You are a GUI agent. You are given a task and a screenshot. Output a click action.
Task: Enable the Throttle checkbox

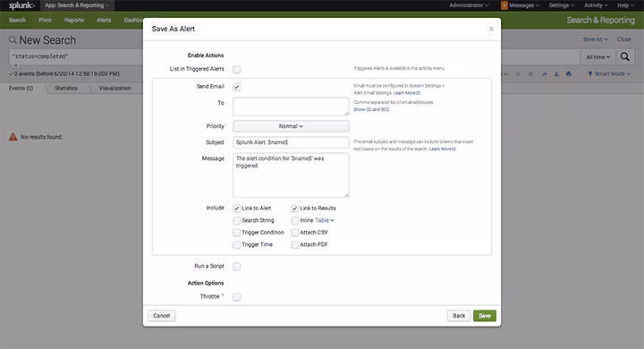pyautogui.click(x=236, y=297)
